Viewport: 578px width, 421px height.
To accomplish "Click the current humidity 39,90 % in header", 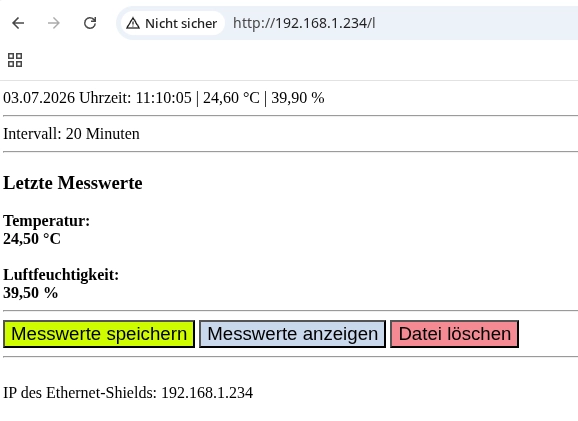I will tap(298, 98).
